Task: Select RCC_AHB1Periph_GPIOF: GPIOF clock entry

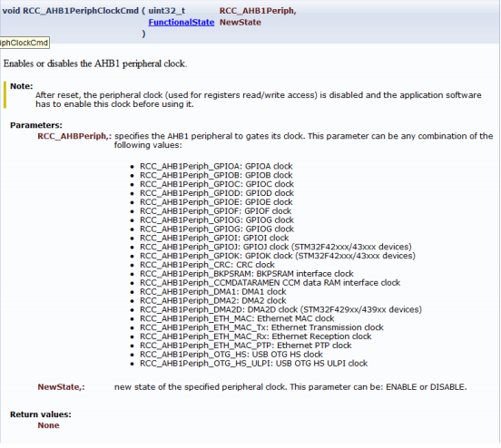Action: coord(215,211)
